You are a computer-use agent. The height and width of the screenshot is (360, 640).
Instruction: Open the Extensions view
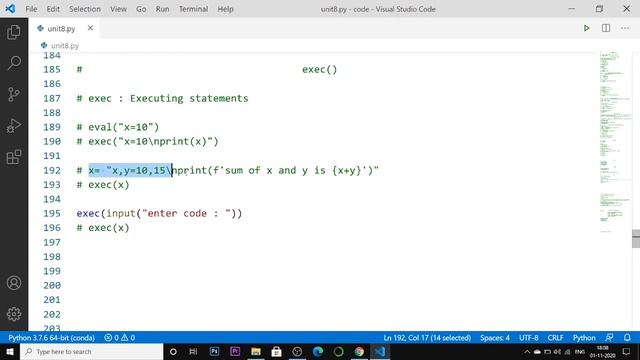(x=14, y=157)
